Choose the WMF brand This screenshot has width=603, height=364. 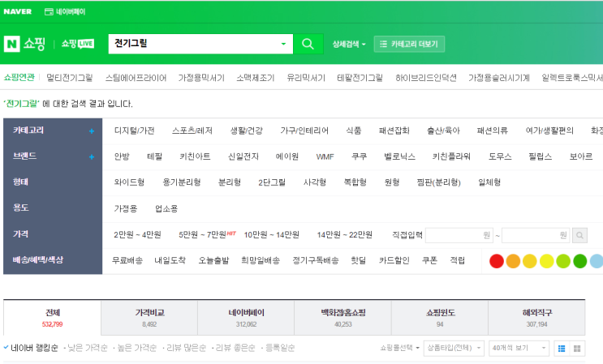(325, 156)
